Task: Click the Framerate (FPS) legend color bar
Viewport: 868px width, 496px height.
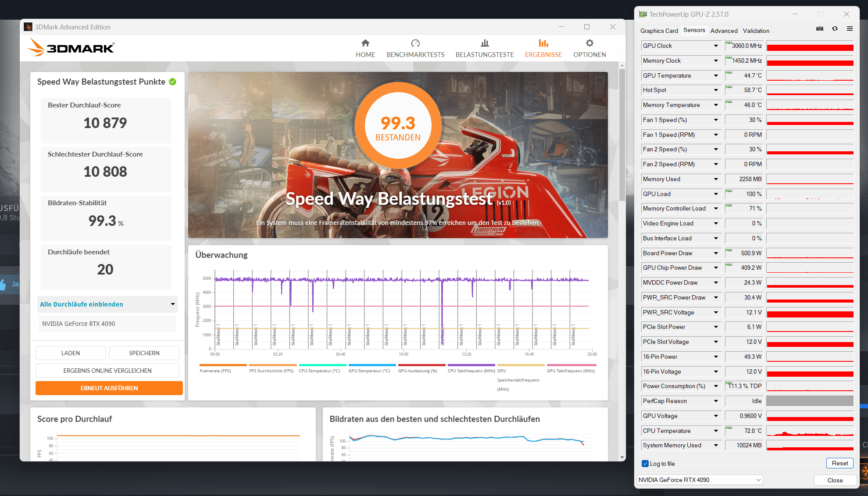Action: (223, 365)
